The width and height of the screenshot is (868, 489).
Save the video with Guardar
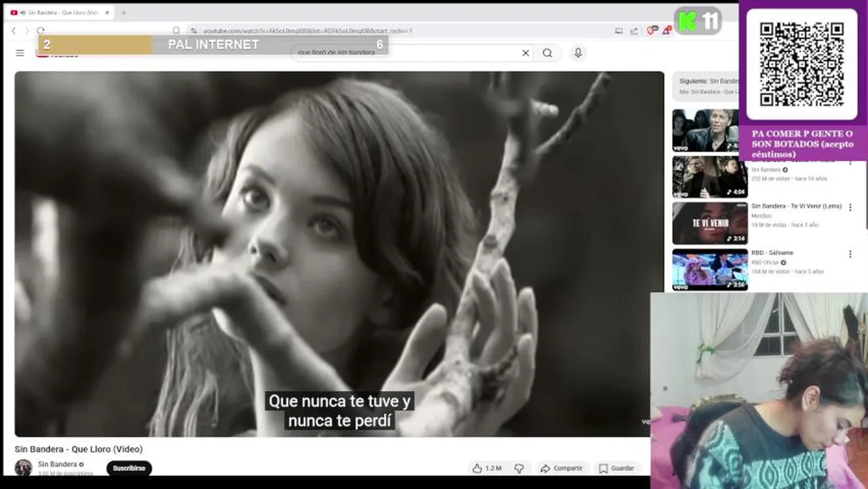(617, 468)
